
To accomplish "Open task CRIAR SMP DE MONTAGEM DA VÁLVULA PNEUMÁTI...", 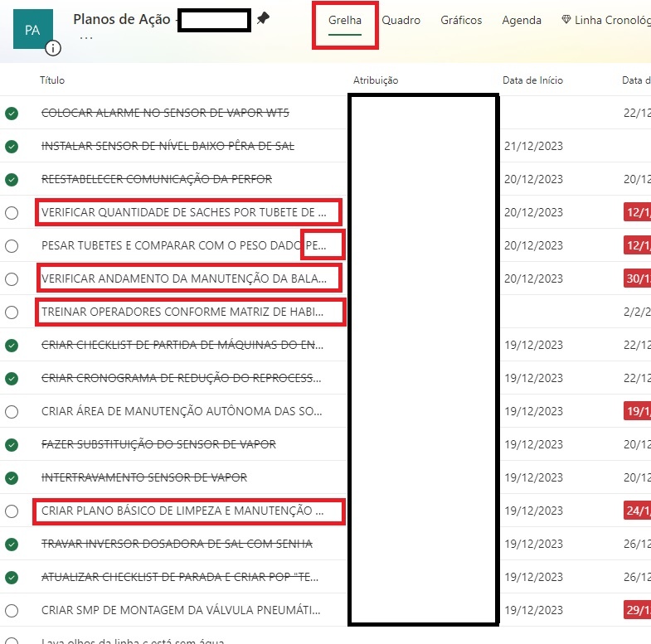I will click(x=181, y=610).
